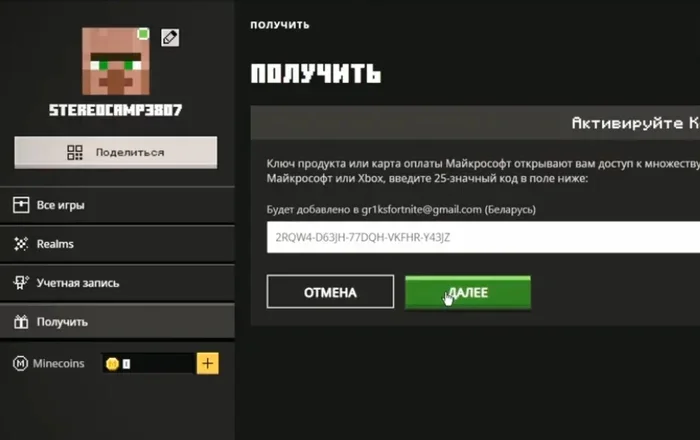The width and height of the screenshot is (700, 440).
Task: Click the Получить large page heading
Action: 316,74
